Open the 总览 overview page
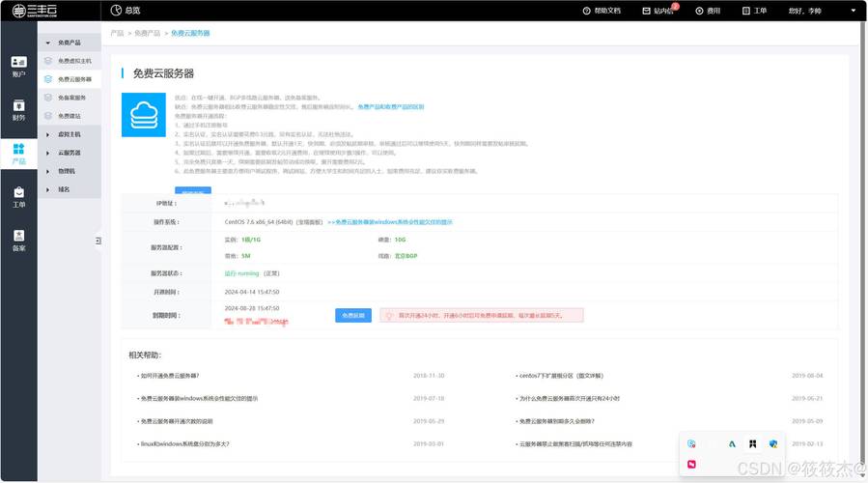The image size is (868, 483). click(x=126, y=10)
